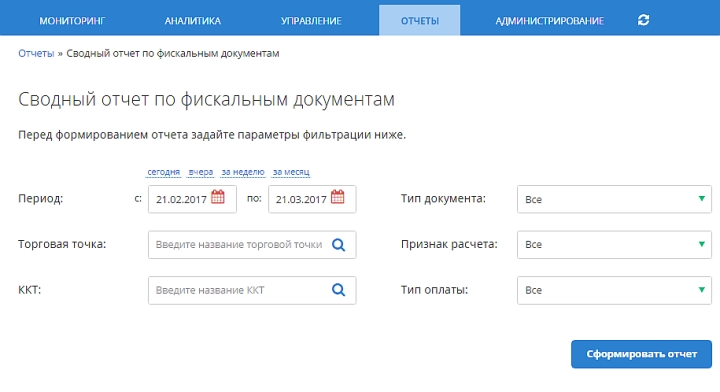The height and width of the screenshot is (392, 720).
Task: Click the Сводный отчет page heading
Action: click(x=206, y=100)
